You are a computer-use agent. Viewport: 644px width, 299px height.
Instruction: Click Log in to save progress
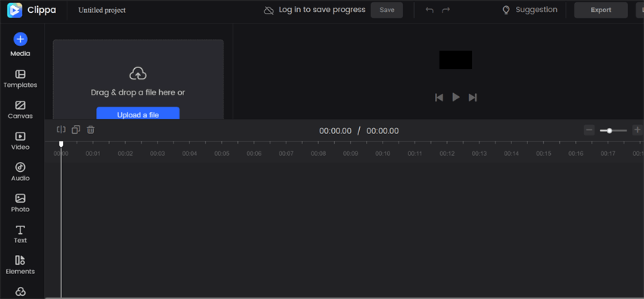coord(322,10)
